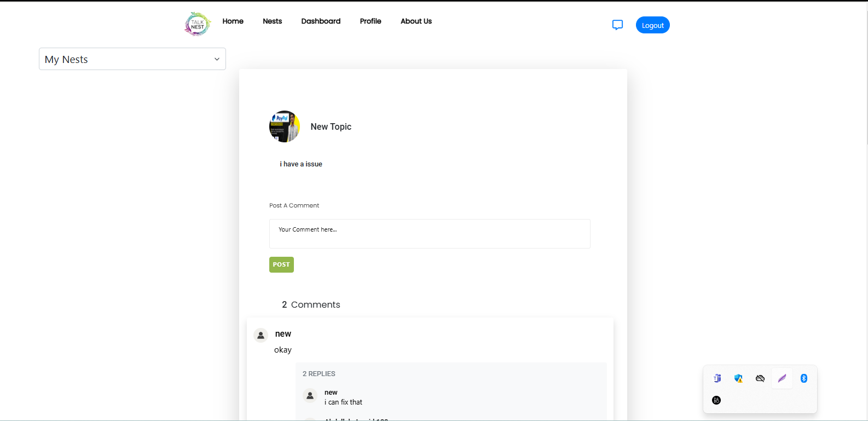Open the Nests menu item

(x=272, y=21)
